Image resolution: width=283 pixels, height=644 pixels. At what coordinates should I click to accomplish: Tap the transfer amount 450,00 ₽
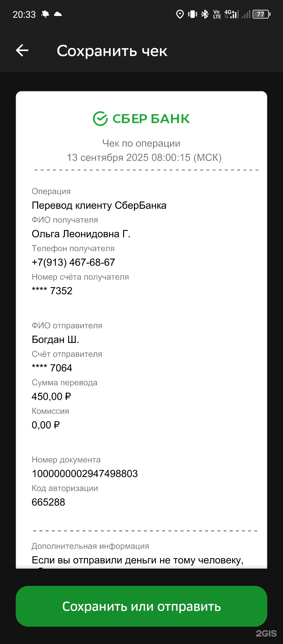point(51,397)
